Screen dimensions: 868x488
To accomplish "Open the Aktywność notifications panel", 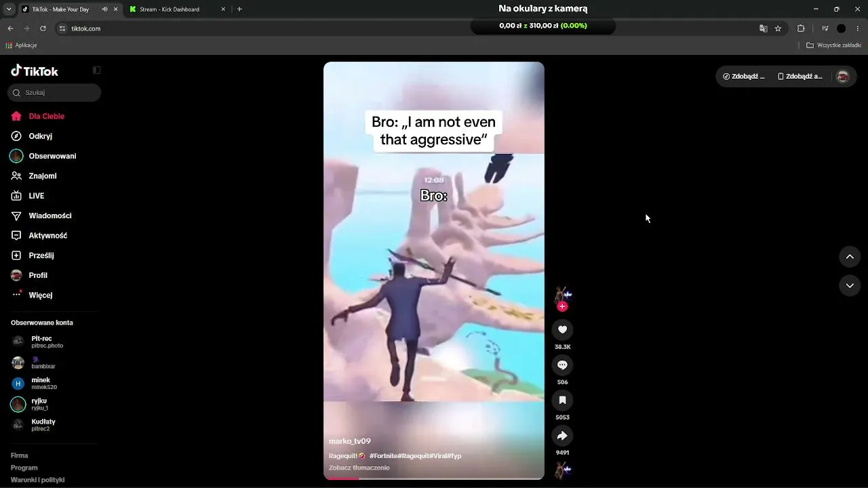I will (39, 236).
